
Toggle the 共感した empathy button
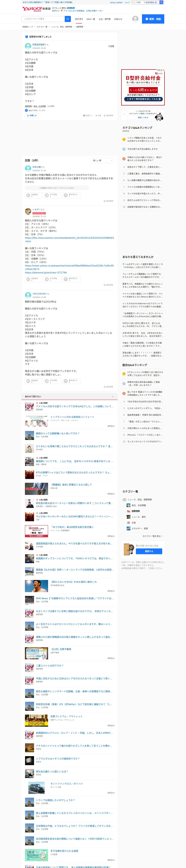(x=32, y=116)
